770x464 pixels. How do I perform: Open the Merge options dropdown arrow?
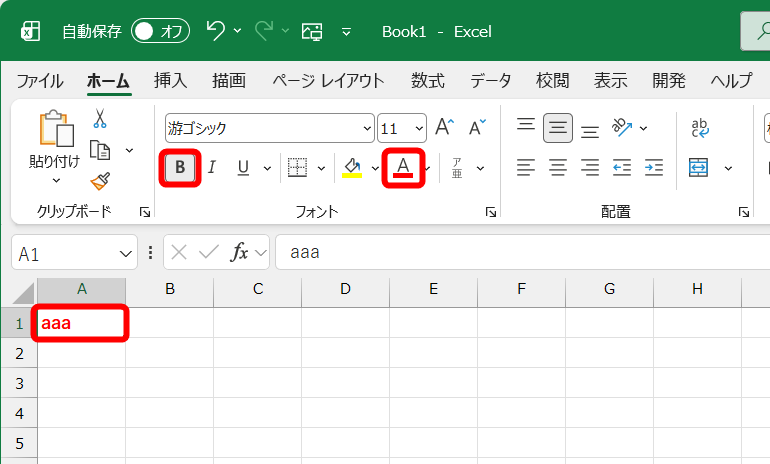(728, 168)
